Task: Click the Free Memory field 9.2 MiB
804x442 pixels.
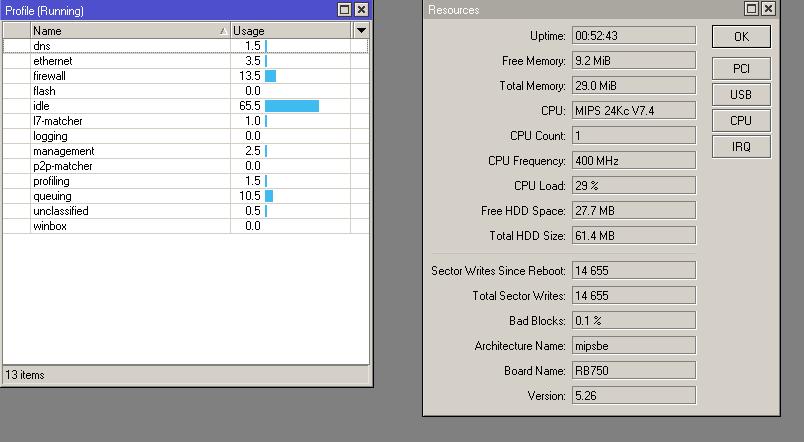Action: pos(634,61)
